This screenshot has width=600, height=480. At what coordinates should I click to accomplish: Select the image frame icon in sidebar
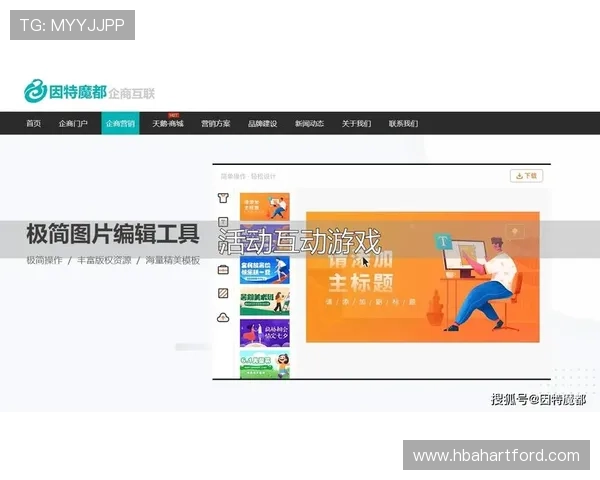pos(223,222)
